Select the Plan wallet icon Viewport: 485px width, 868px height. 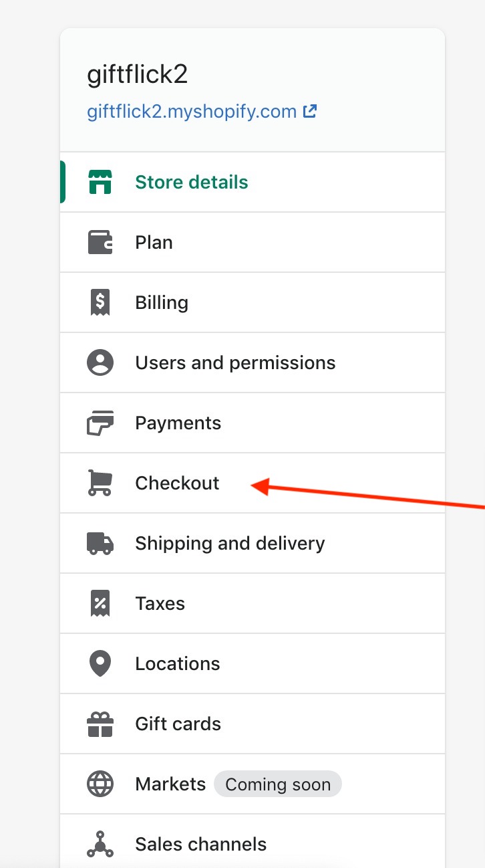click(100, 242)
